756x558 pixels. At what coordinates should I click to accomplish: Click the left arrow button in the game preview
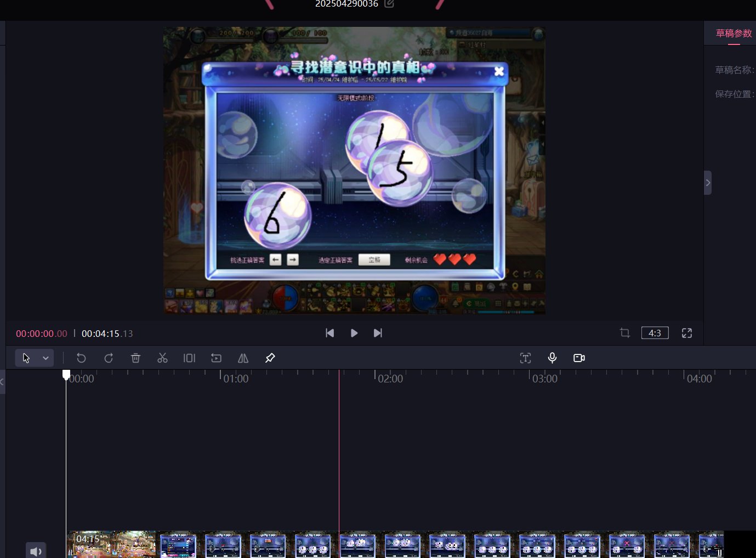pyautogui.click(x=276, y=260)
